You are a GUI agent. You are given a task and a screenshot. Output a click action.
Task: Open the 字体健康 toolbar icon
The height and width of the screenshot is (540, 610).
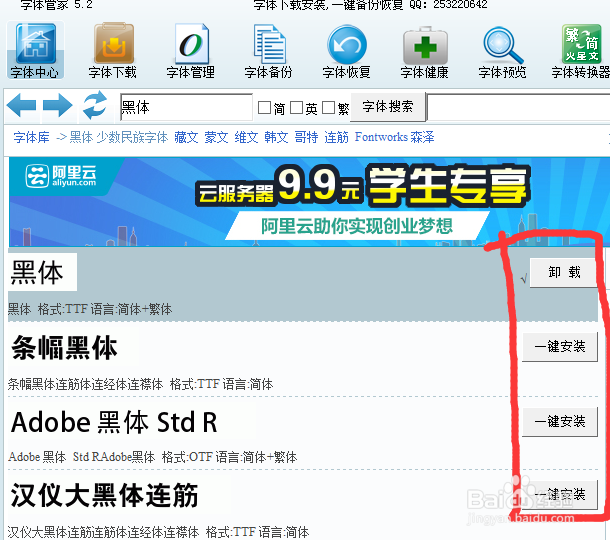coord(424,51)
